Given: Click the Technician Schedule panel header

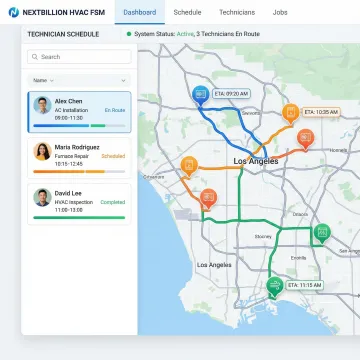Looking at the screenshot, I should (63, 34).
